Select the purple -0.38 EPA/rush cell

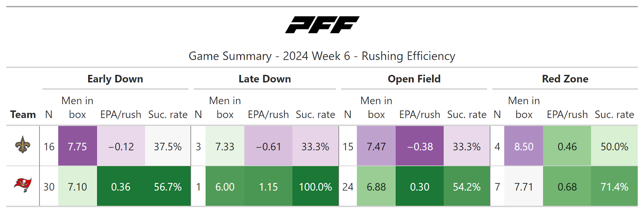coord(419,146)
